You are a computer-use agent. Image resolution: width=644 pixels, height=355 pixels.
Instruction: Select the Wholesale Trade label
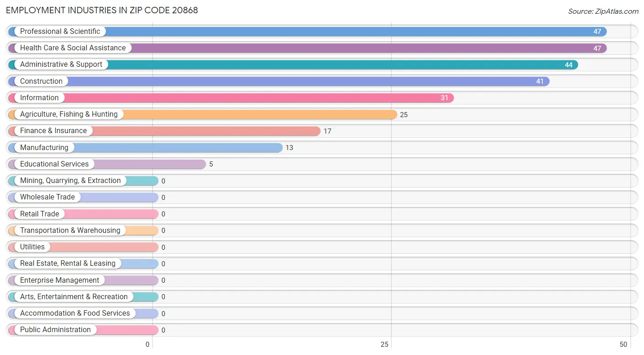click(x=48, y=197)
